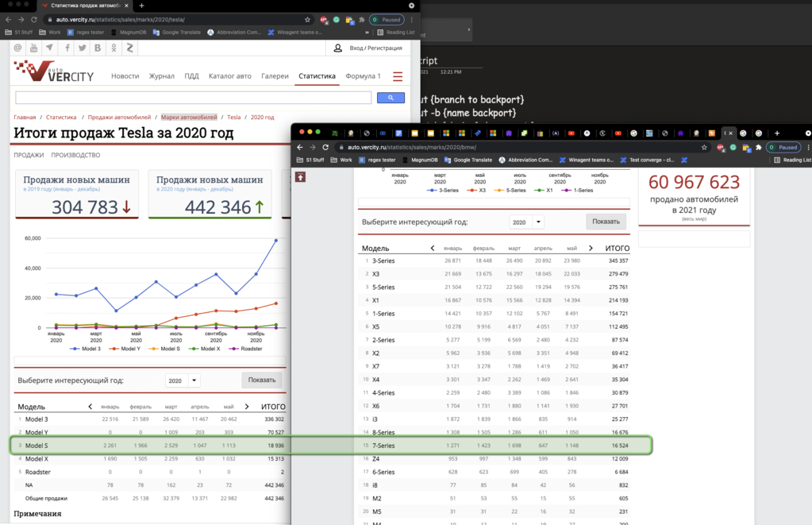Close the active tab in the Tesla window
This screenshot has width=812, height=525.
point(126,6)
